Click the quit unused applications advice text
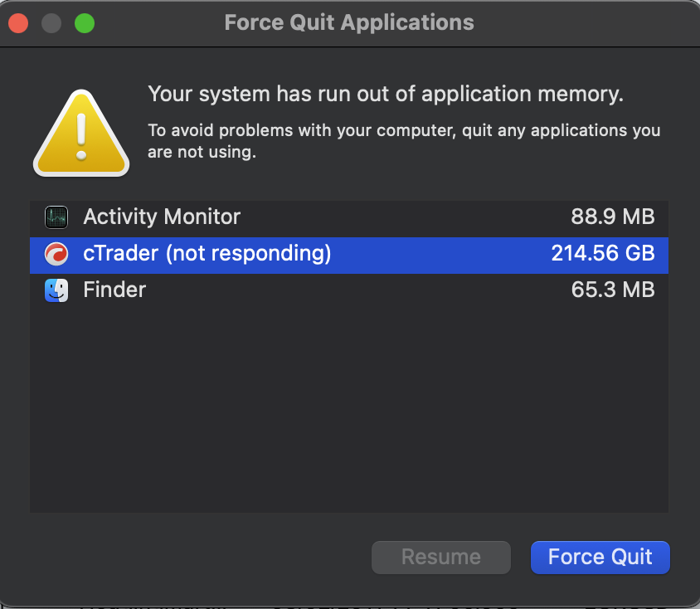The width and height of the screenshot is (700, 609). (404, 141)
